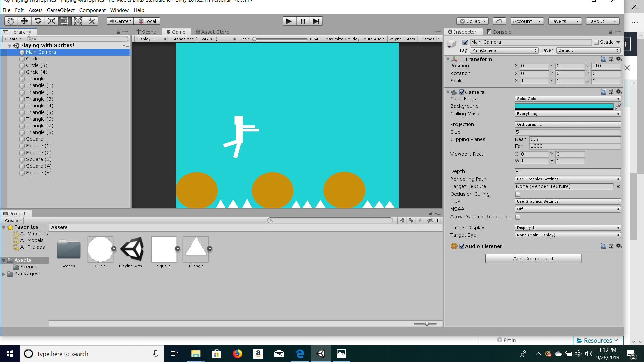Open the Projection dropdown

(568, 124)
